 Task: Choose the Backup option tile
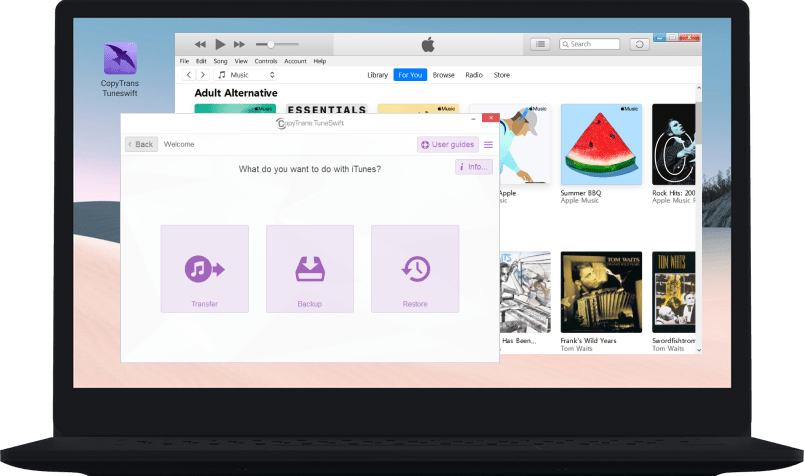(310, 269)
